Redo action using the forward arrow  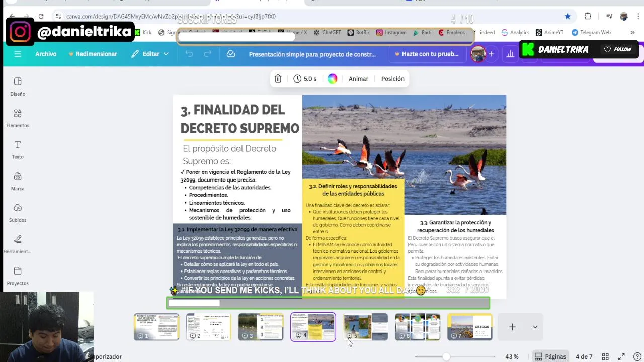(207, 54)
